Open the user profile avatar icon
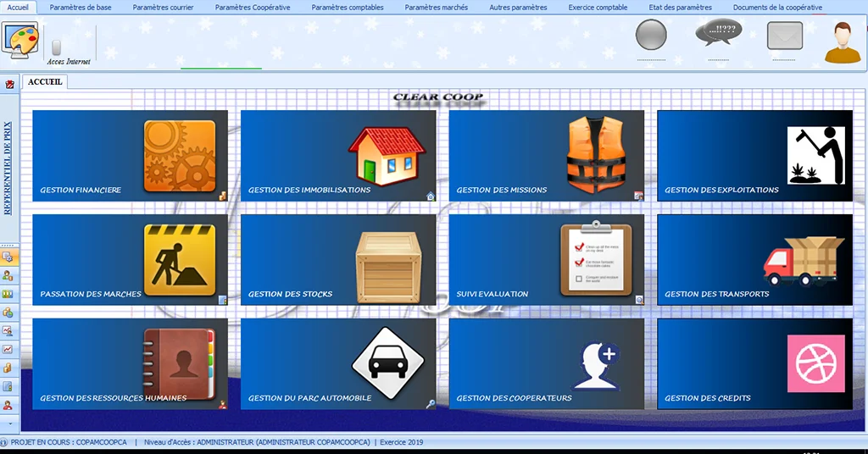This screenshot has height=454, width=868. point(843,42)
